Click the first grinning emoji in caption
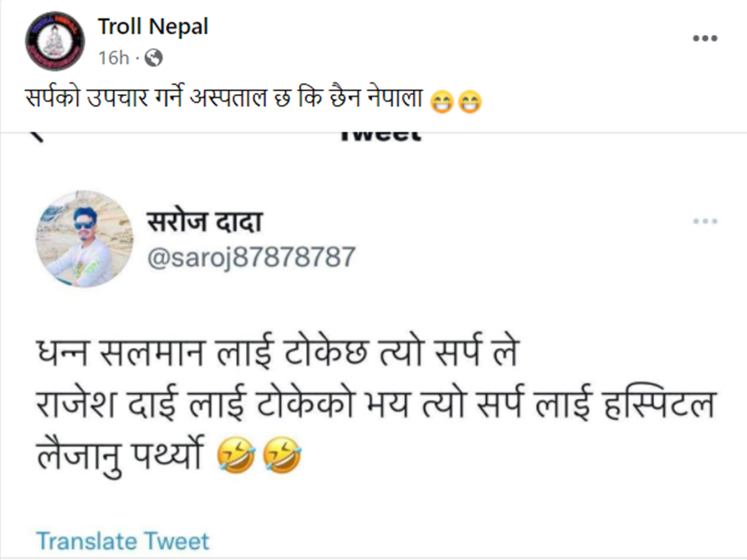Viewport: 747px width, 560px height. [x=441, y=103]
